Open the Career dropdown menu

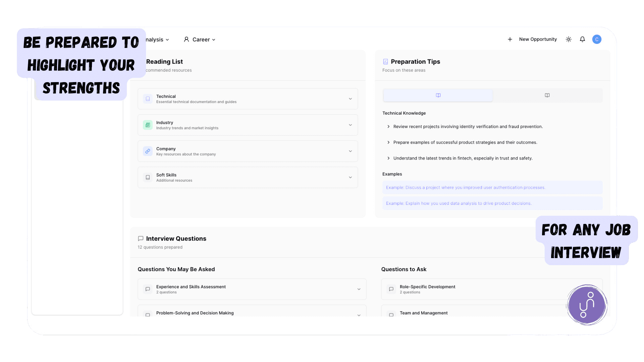click(x=201, y=39)
